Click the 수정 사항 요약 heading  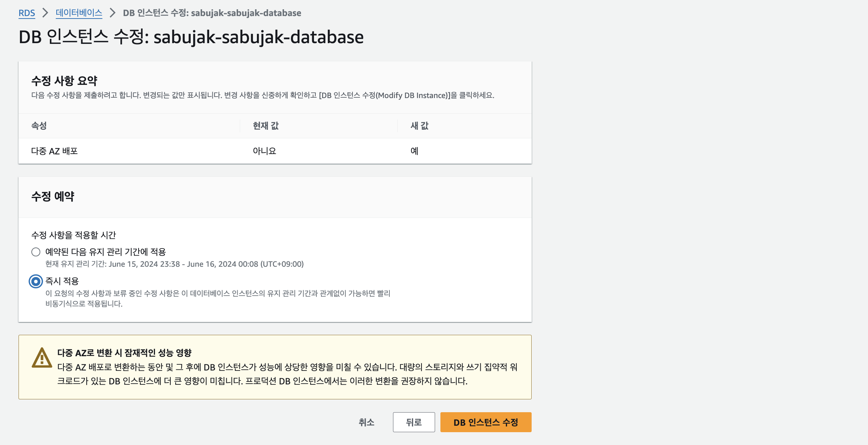click(x=64, y=81)
